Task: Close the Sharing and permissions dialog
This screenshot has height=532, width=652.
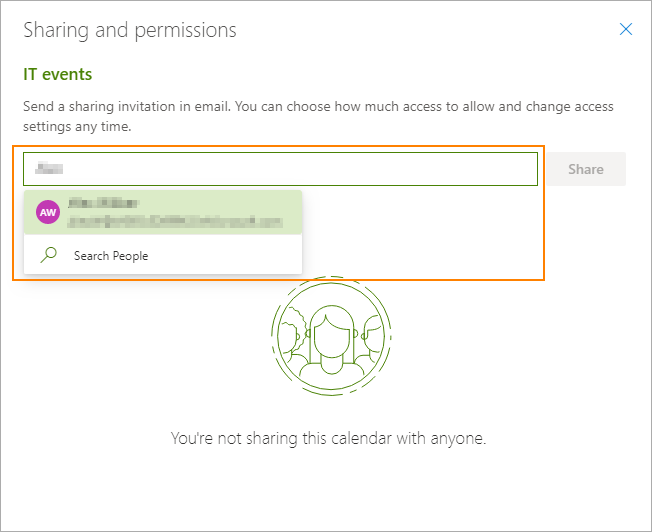Action: pos(626,30)
